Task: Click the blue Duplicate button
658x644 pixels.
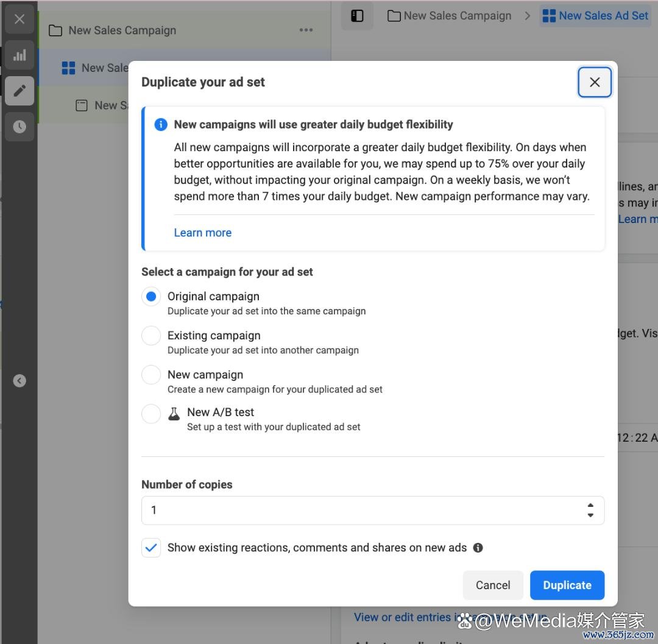Action: pyautogui.click(x=567, y=585)
